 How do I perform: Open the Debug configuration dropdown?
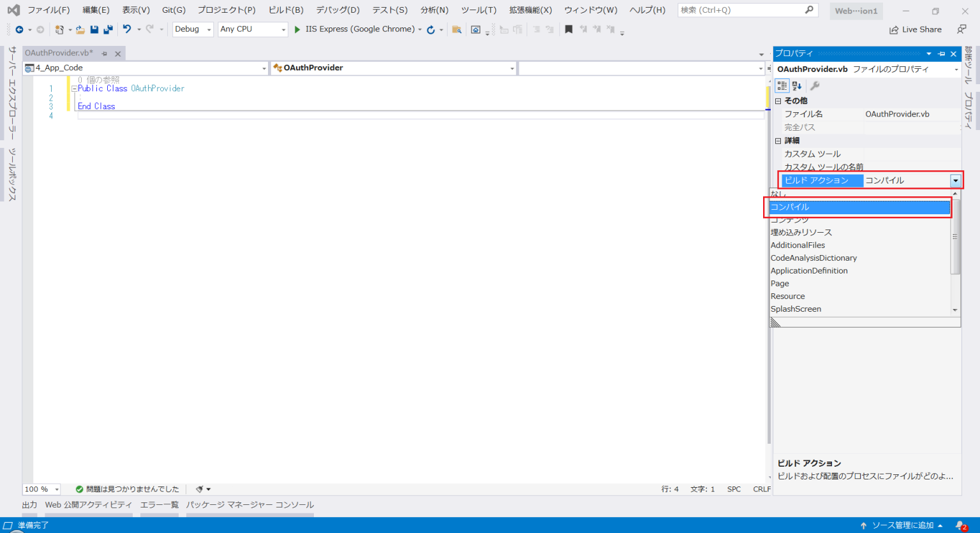tap(208, 29)
